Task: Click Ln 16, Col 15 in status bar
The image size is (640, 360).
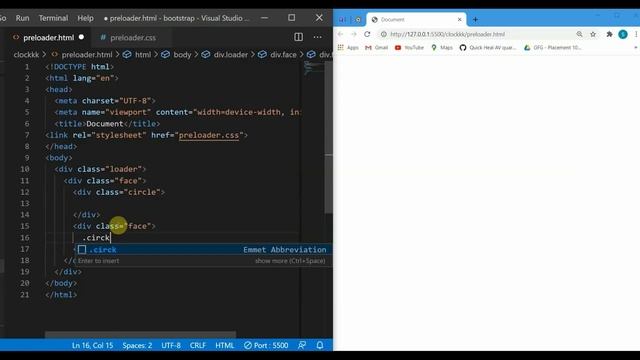Action: click(x=93, y=345)
